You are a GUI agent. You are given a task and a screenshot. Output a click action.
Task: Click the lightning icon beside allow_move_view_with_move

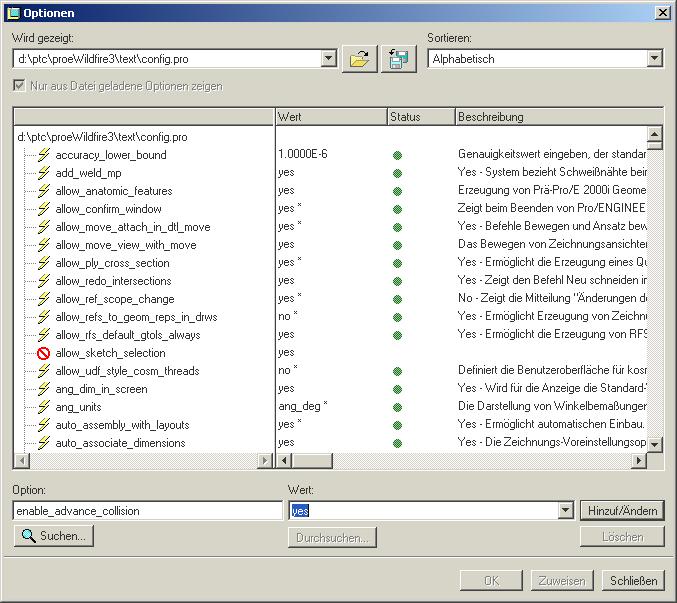point(44,245)
